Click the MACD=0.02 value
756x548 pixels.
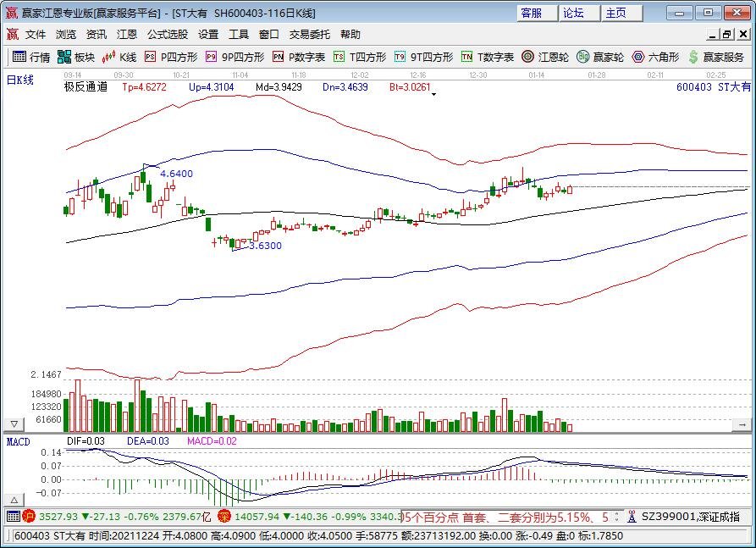click(x=212, y=441)
